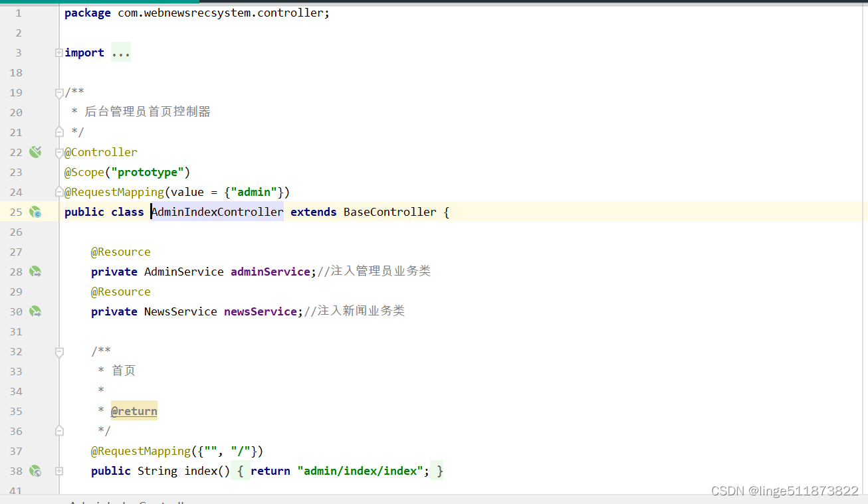Click the "admin/index/index" return string
This screenshot has width=868, height=504.
pos(360,471)
